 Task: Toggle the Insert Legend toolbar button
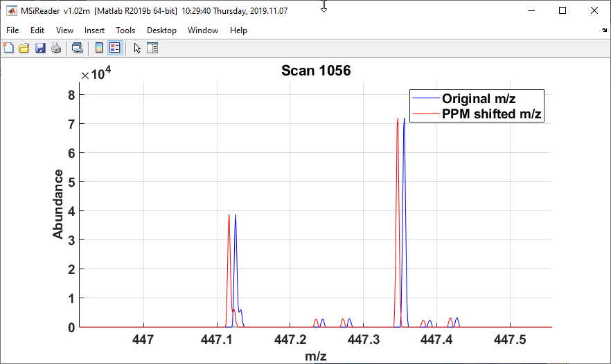click(115, 48)
